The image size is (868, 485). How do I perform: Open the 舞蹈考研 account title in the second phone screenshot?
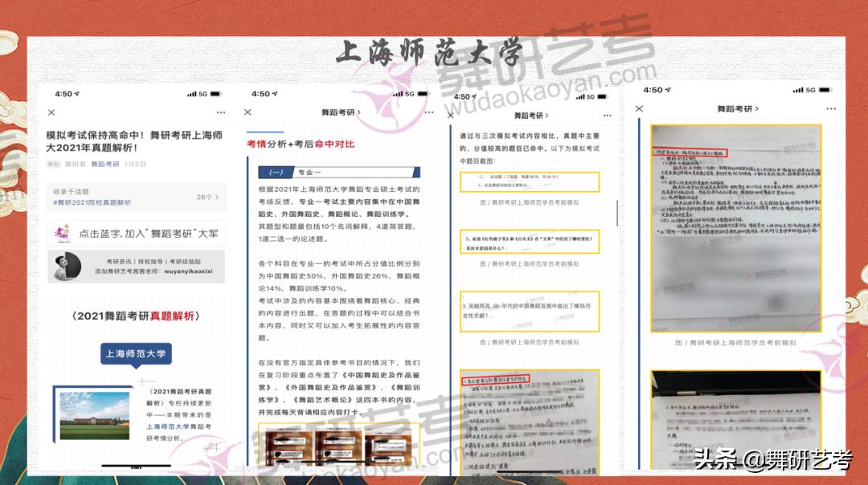click(x=341, y=112)
